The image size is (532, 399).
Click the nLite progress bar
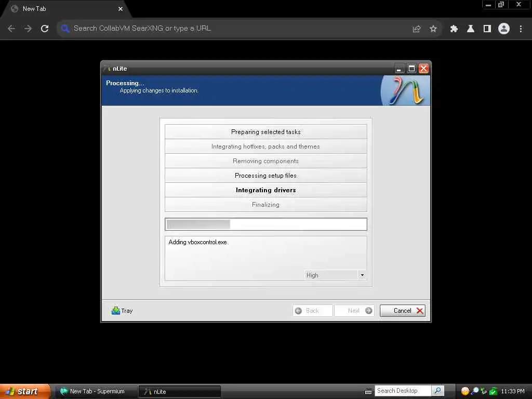(x=265, y=224)
